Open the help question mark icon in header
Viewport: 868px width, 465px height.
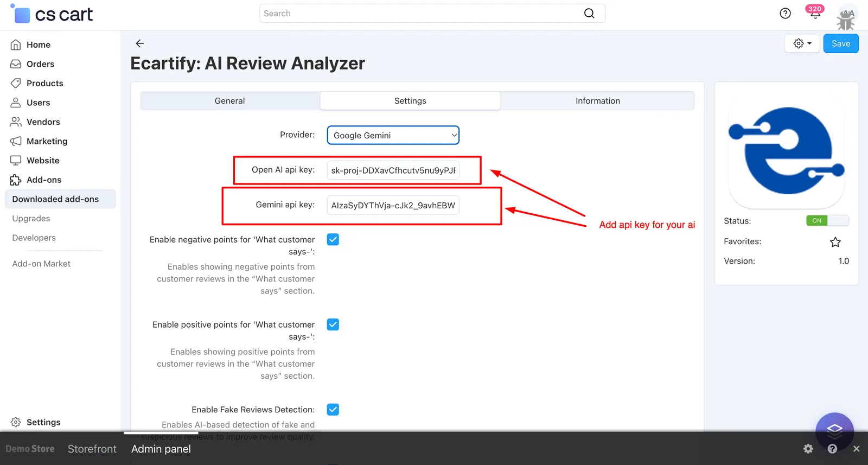785,14
